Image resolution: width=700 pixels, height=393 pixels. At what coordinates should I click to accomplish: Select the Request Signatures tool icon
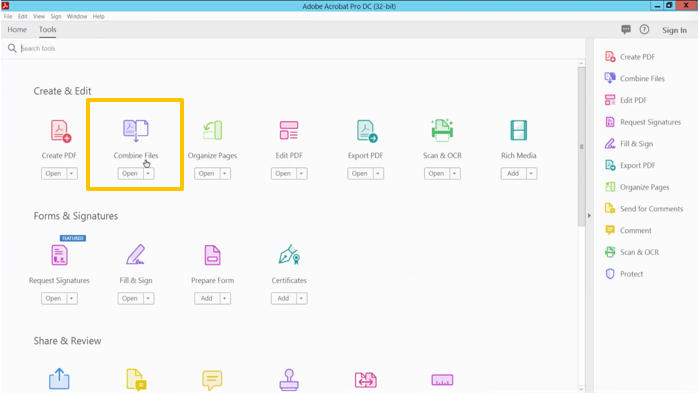pos(59,255)
